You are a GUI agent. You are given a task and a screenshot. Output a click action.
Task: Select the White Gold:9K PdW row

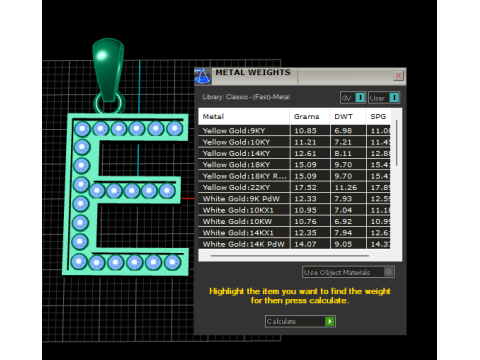tap(294, 199)
